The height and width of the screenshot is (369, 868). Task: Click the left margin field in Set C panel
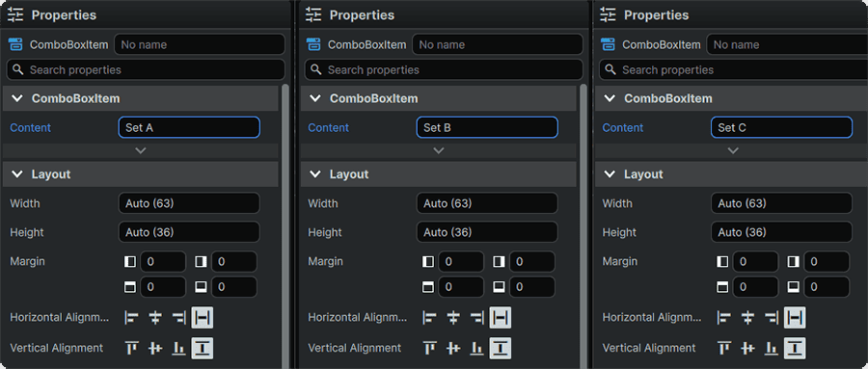(x=755, y=261)
